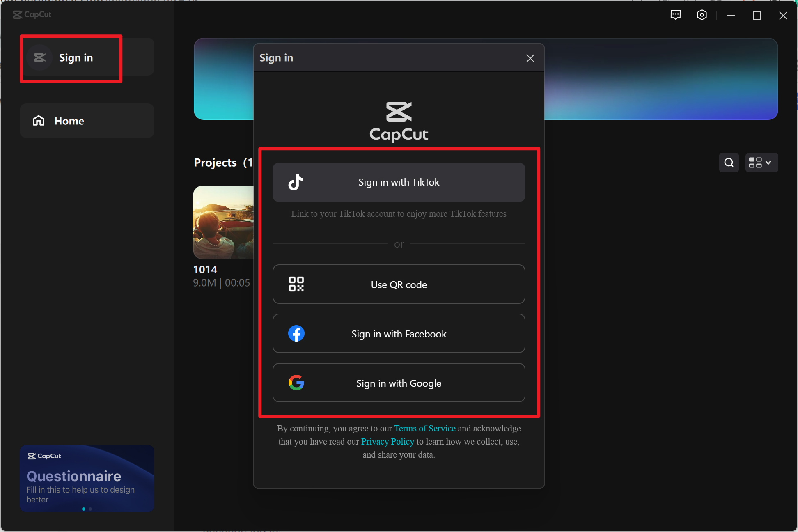This screenshot has height=532, width=798.
Task: Select the Home sidebar item
Action: pyautogui.click(x=87, y=121)
